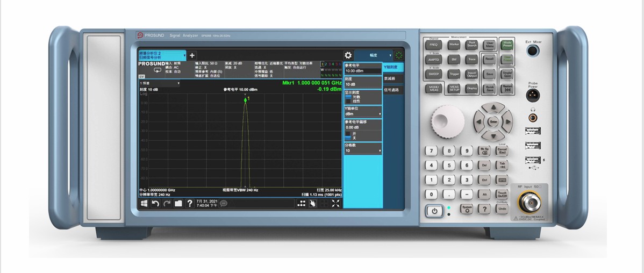The height and width of the screenshot is (273, 644).
Task: Click the Windows start icon
Action: [x=144, y=203]
